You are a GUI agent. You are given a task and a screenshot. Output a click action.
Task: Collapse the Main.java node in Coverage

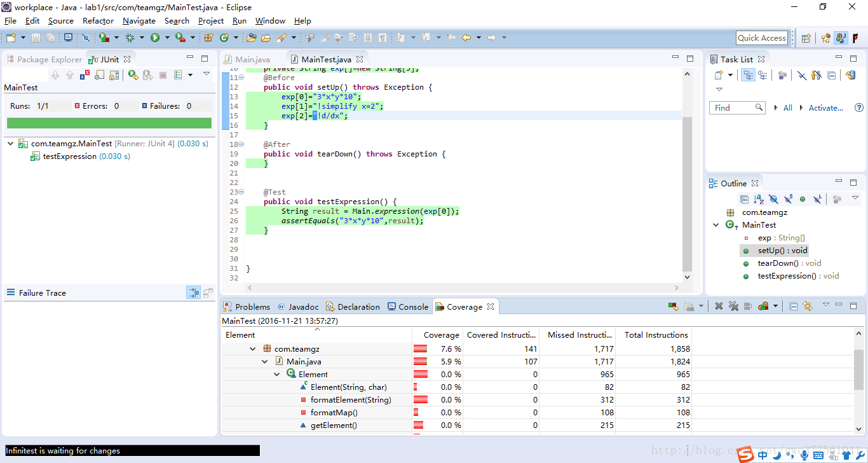[x=265, y=361]
